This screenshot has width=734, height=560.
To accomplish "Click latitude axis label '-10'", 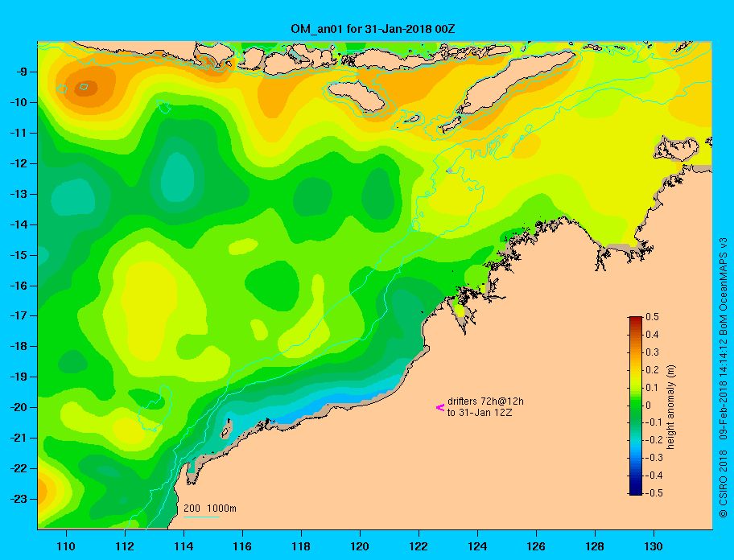I will click(19, 102).
